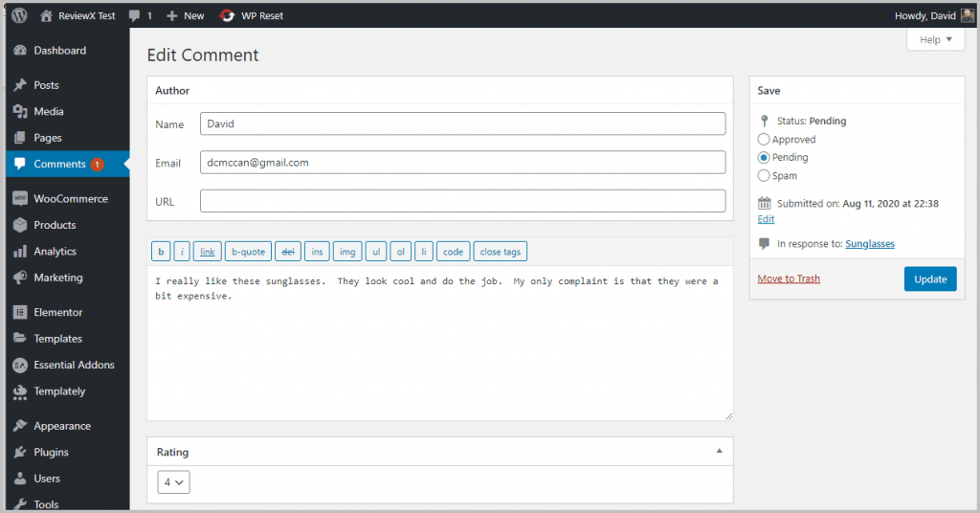Select the Pending status radio button
This screenshot has height=513, width=980.
tap(764, 158)
